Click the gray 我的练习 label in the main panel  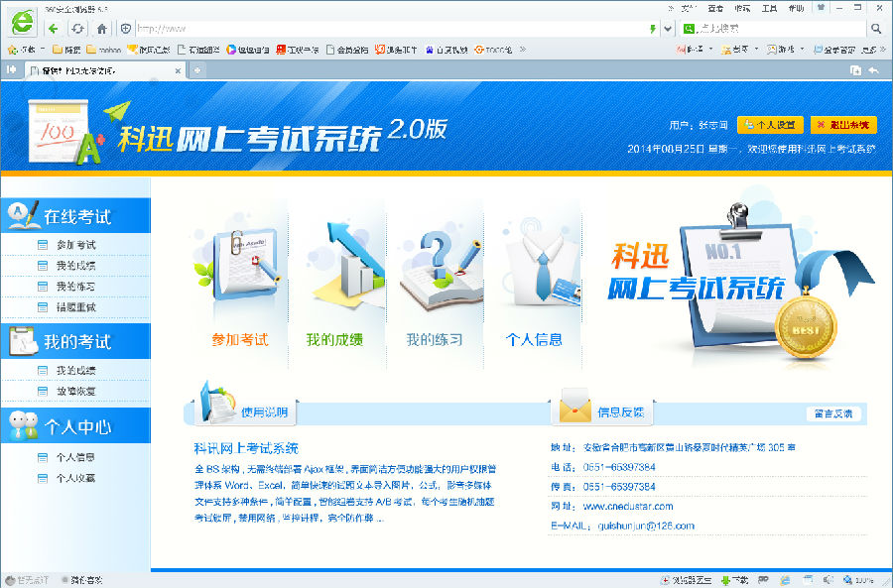434,340
